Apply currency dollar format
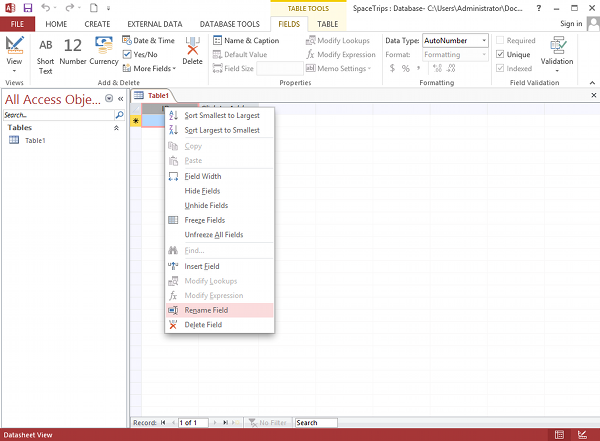 tap(392, 68)
